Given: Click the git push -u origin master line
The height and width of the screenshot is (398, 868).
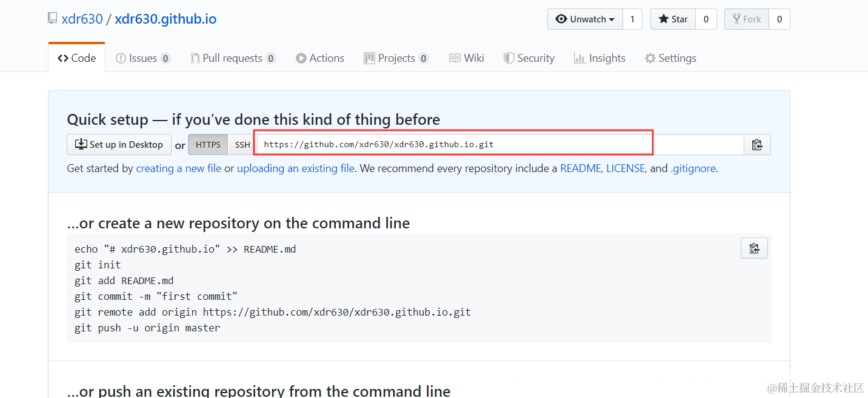Looking at the screenshot, I should (x=147, y=328).
